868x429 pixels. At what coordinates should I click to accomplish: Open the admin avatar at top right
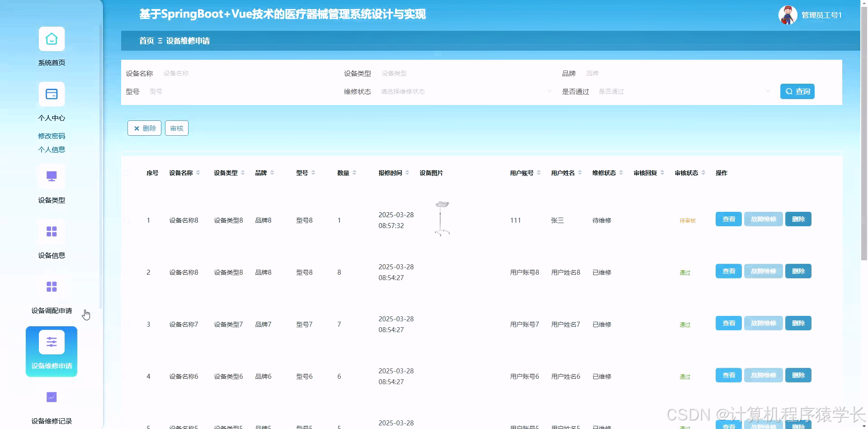pyautogui.click(x=787, y=14)
